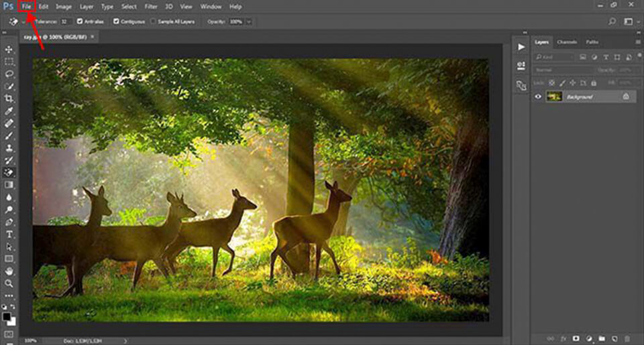Toggle Lock position icon
Screen dimensions: 644x345
572,83
